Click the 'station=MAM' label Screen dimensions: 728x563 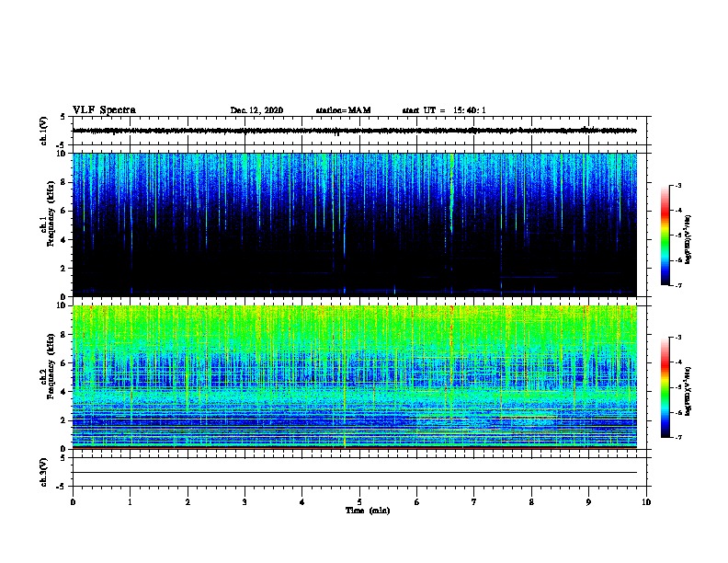pyautogui.click(x=343, y=110)
